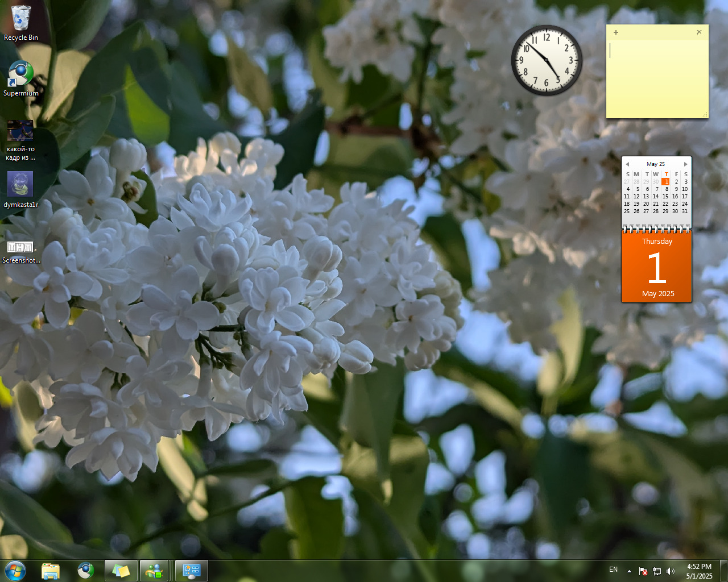Select day 5 in the mini calendar
Image resolution: width=728 pixels, height=582 pixels.
(638, 189)
